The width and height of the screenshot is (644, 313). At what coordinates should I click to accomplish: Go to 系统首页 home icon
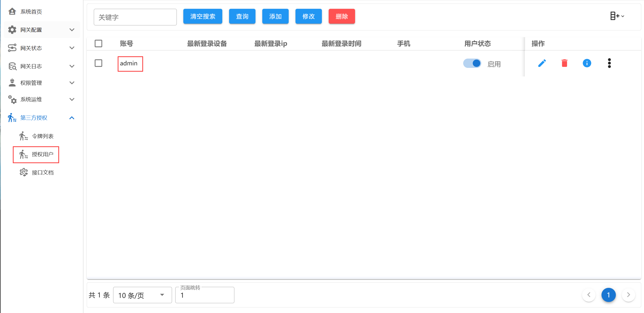(x=12, y=12)
